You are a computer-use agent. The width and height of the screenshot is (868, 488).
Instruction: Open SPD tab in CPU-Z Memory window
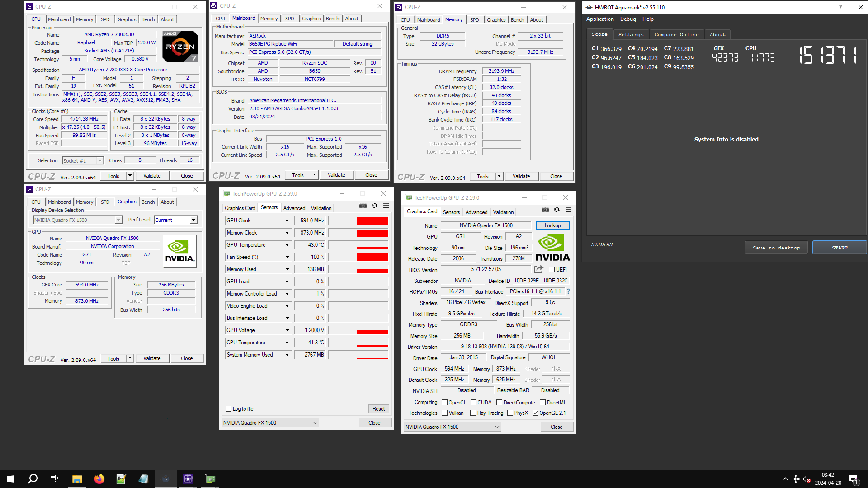[x=474, y=20]
